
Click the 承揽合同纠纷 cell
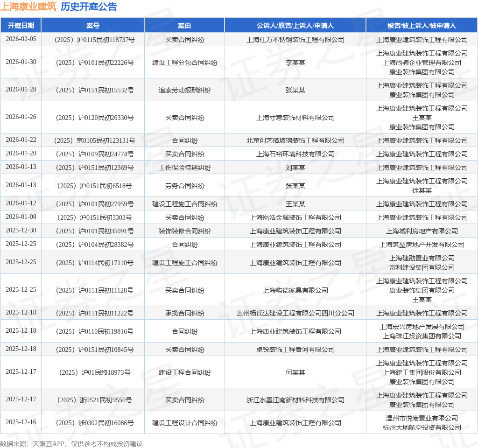[x=184, y=313]
